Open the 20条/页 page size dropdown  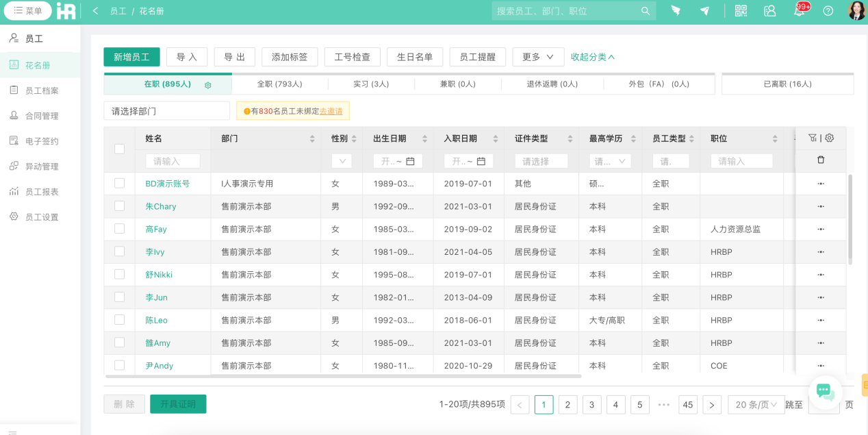(756, 404)
